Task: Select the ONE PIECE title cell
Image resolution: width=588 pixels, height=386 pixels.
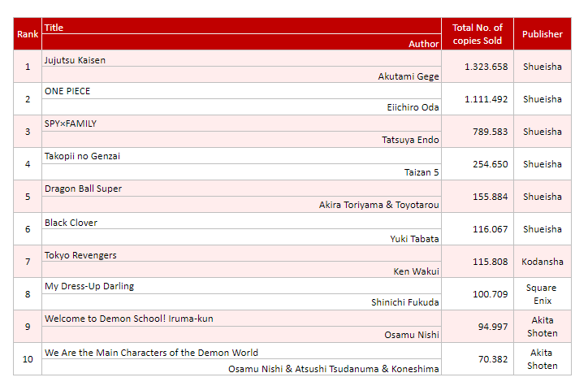Action: (x=241, y=91)
